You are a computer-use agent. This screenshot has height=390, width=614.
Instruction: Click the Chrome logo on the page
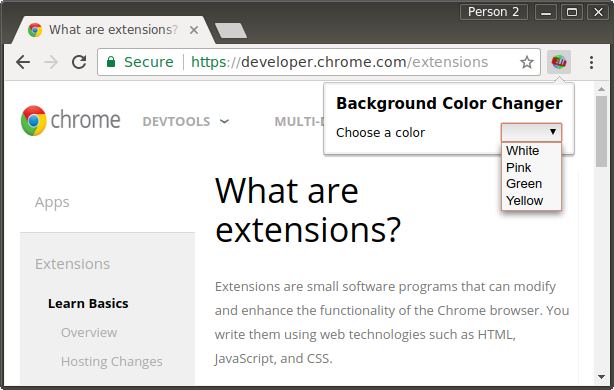(70, 121)
